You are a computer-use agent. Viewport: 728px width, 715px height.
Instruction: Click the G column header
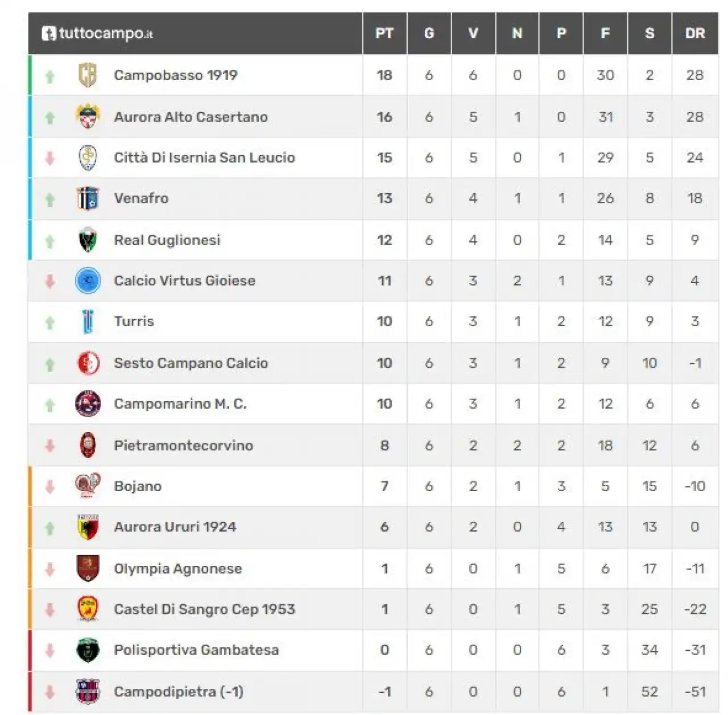point(429,34)
